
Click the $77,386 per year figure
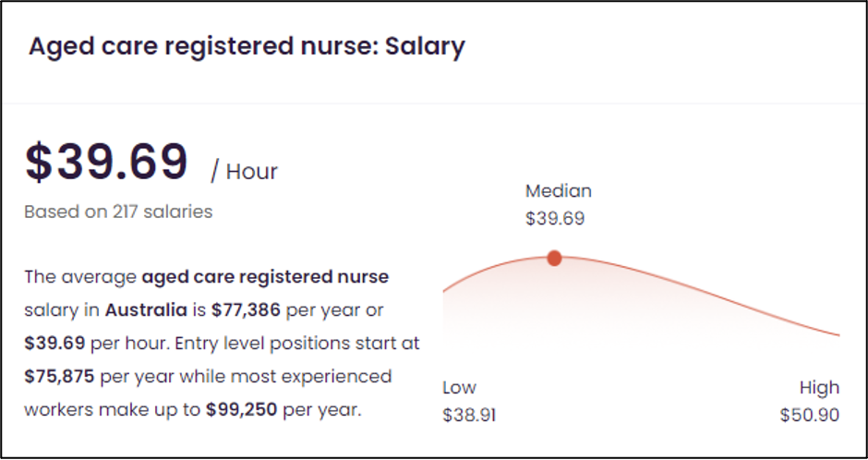pos(246,310)
